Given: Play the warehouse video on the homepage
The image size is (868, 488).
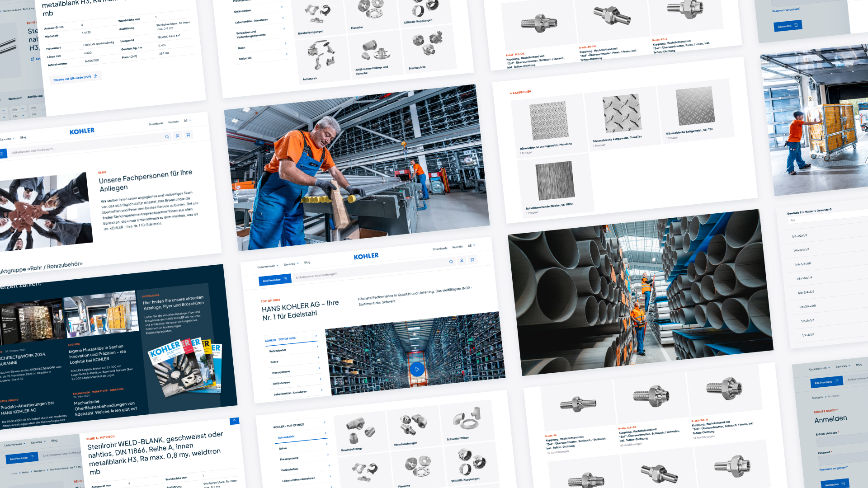Looking at the screenshot, I should click(x=417, y=369).
